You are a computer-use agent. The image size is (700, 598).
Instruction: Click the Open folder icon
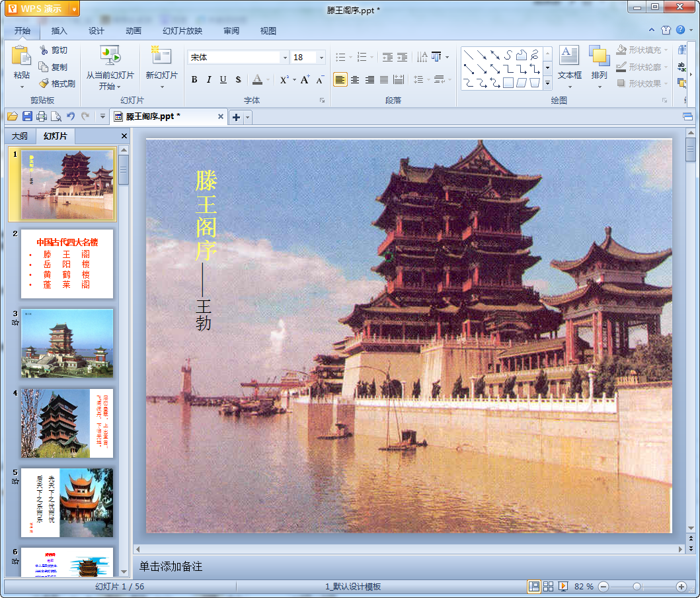coord(12,116)
